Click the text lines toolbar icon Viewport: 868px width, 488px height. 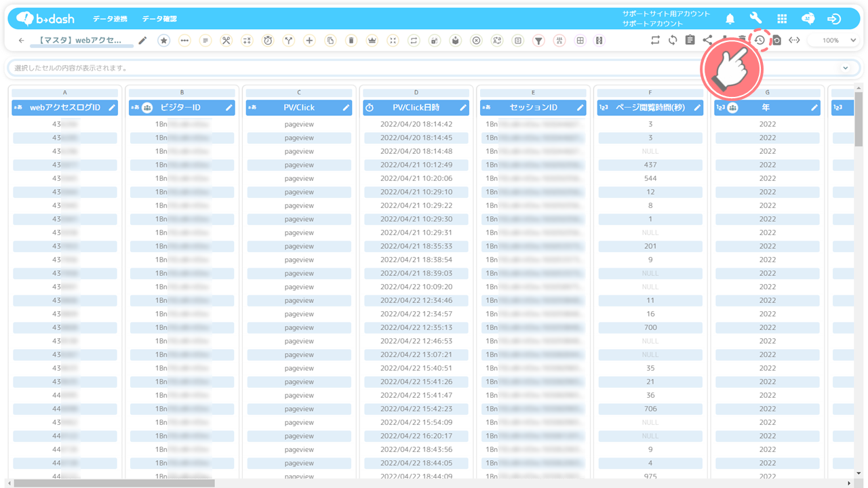click(205, 41)
